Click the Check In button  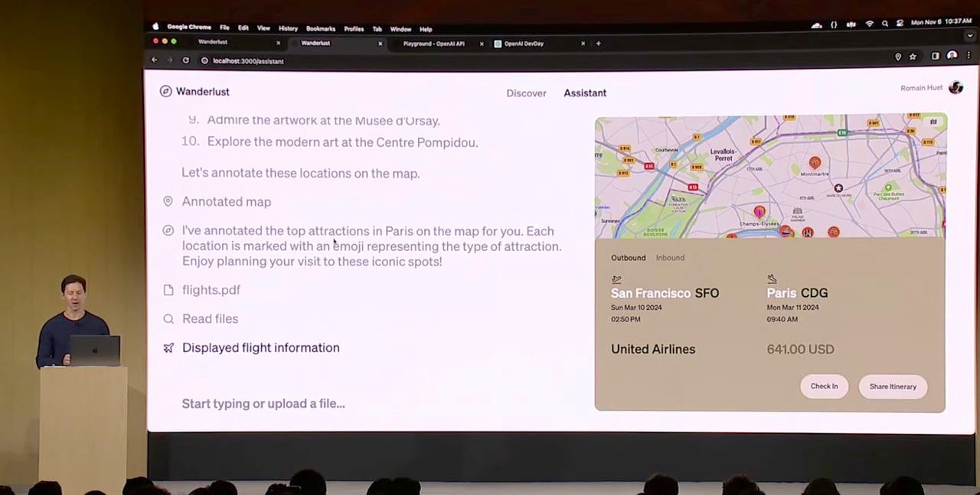[x=825, y=386]
